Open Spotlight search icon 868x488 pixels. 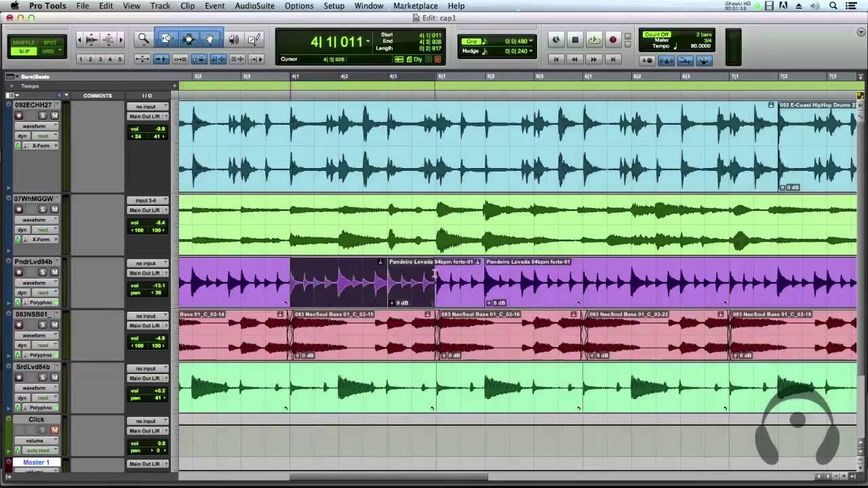(x=833, y=6)
